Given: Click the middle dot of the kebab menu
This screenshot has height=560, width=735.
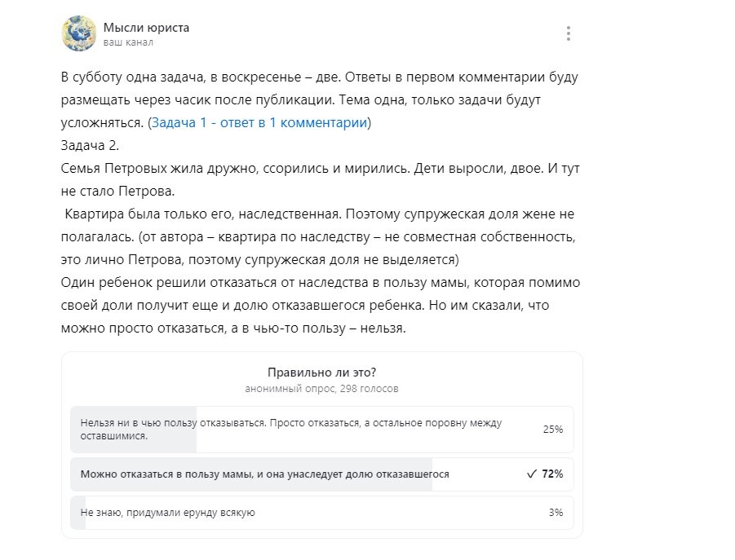Looking at the screenshot, I should 569,33.
